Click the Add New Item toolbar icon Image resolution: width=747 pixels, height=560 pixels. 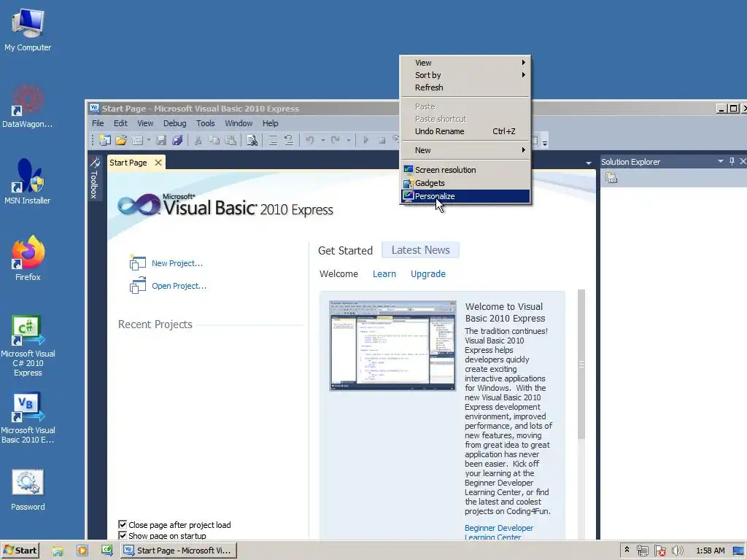(x=137, y=140)
